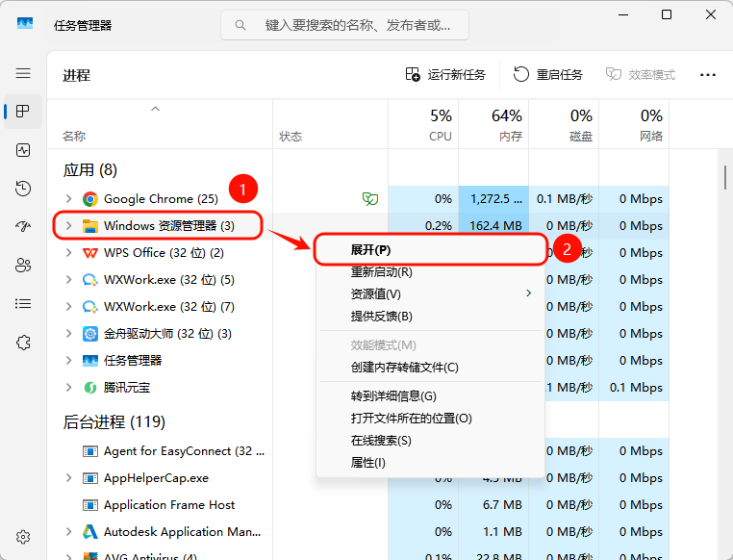Screen dimensions: 733x560
Task: Open the more options ellipsis menu
Action: tap(708, 75)
